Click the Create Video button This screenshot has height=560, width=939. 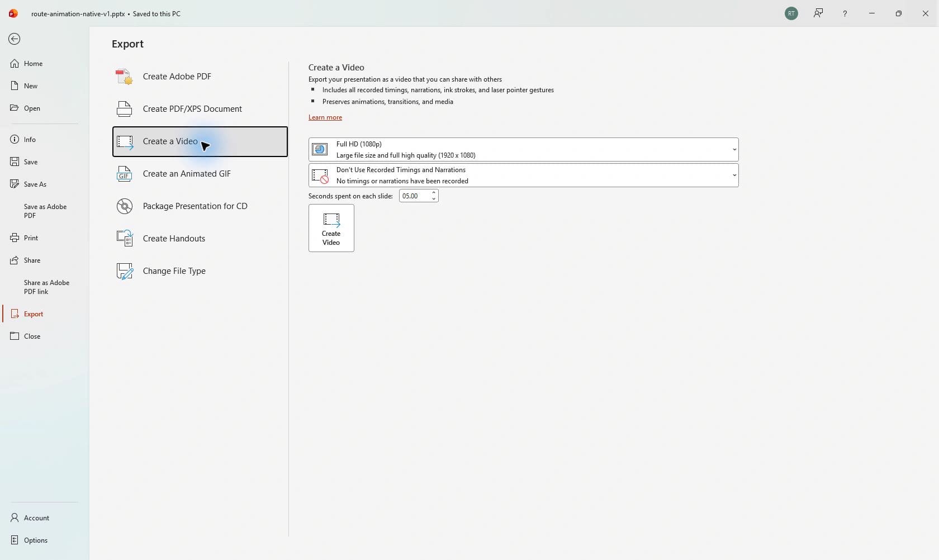click(331, 228)
